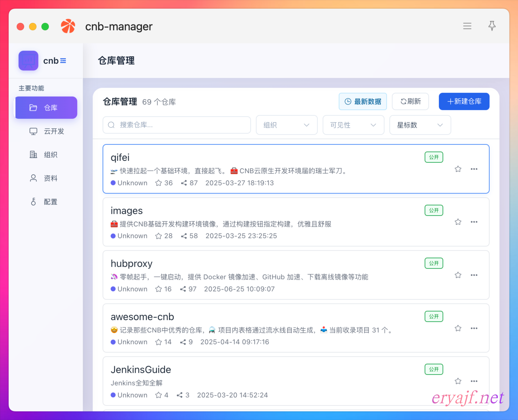Click the 公开 badge on images

pos(434,210)
